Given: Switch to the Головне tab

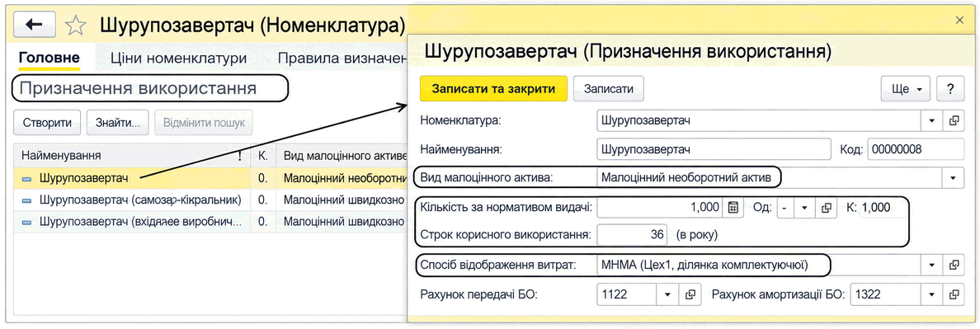Looking at the screenshot, I should pyautogui.click(x=49, y=59).
